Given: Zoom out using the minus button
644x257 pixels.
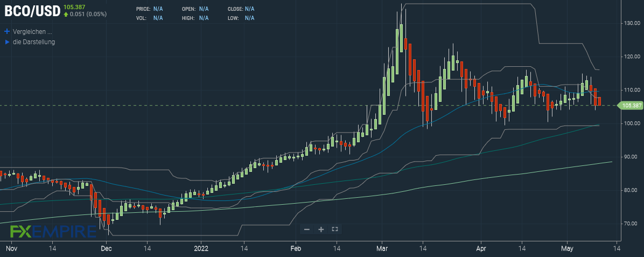Looking at the screenshot, I should pos(307,230).
